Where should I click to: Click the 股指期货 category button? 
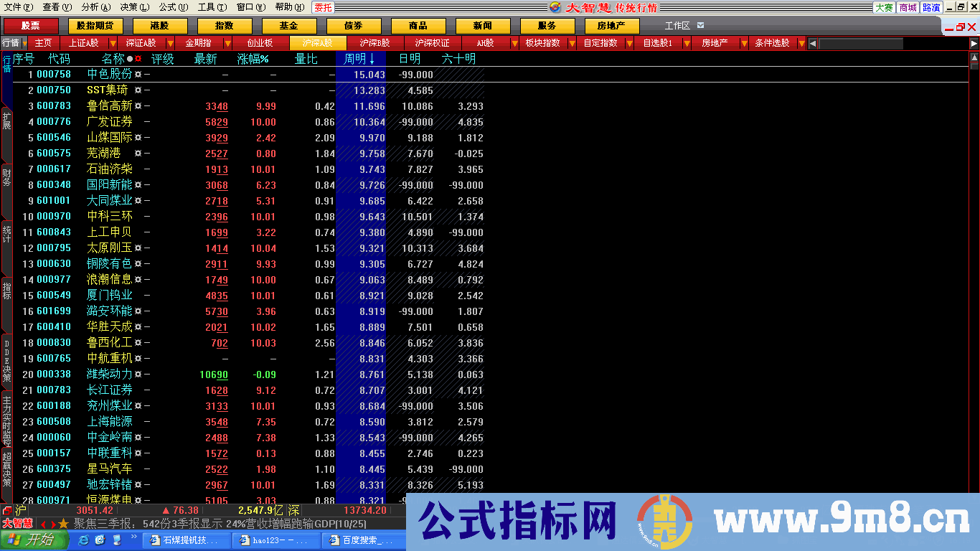(95, 26)
